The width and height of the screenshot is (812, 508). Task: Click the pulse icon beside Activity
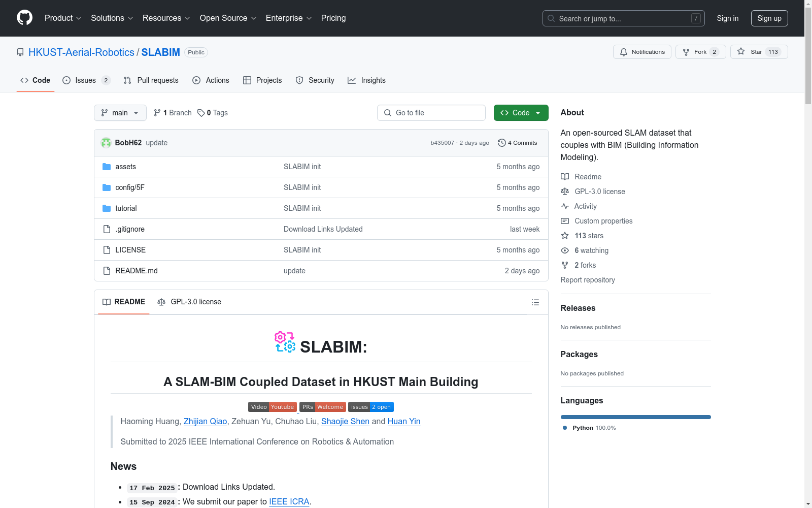(565, 206)
